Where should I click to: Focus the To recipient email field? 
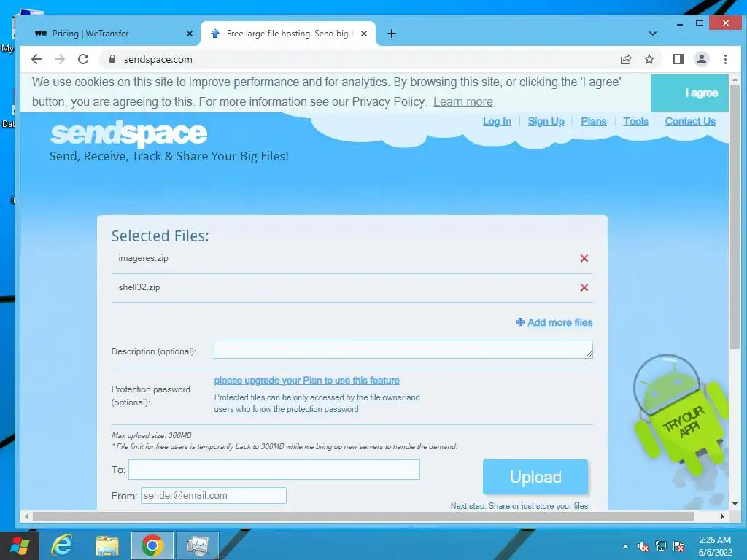pyautogui.click(x=274, y=470)
